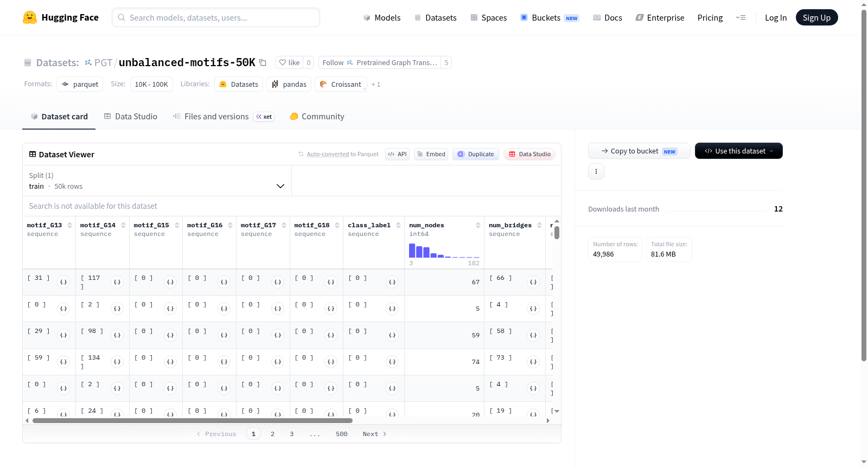
Task: Filter by 10K - 100K size tag
Action: [x=151, y=84]
